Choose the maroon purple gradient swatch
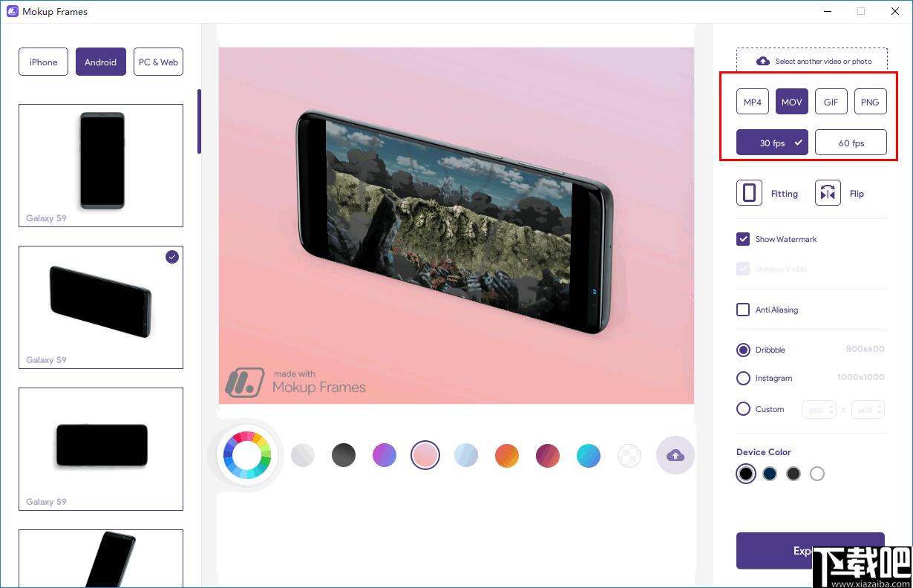Image resolution: width=913 pixels, height=588 pixels. click(x=548, y=455)
